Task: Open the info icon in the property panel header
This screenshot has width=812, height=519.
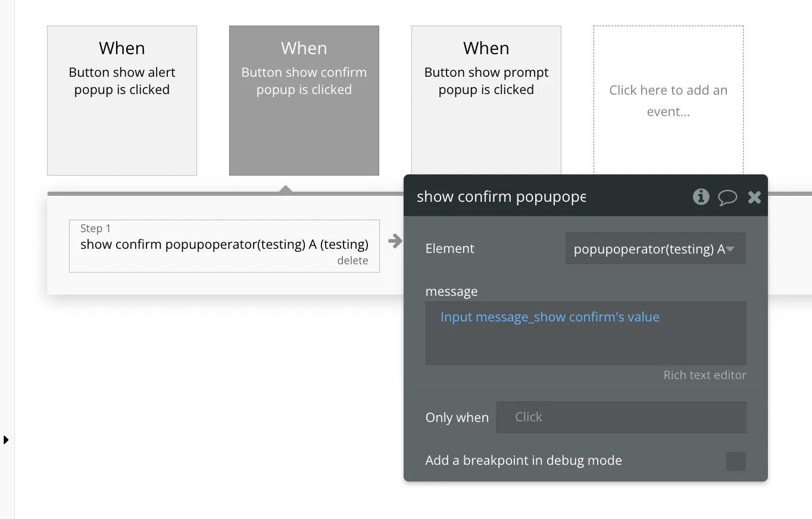Action: pos(701,196)
